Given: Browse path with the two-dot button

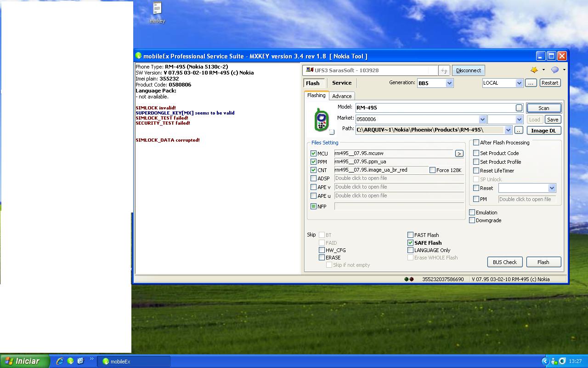Looking at the screenshot, I should [x=519, y=130].
